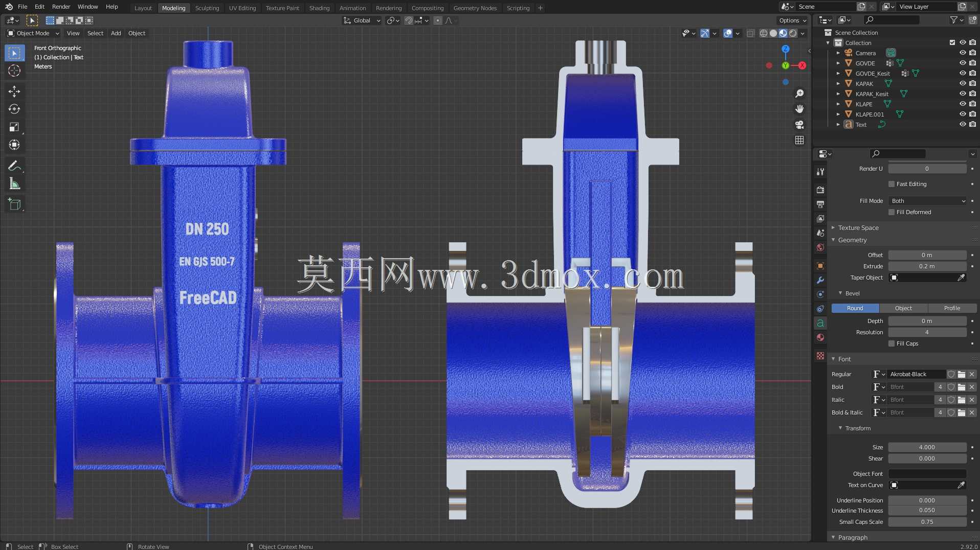The width and height of the screenshot is (980, 550).
Task: Switch orthographic/perspective with the grid gizmo
Action: click(x=799, y=140)
